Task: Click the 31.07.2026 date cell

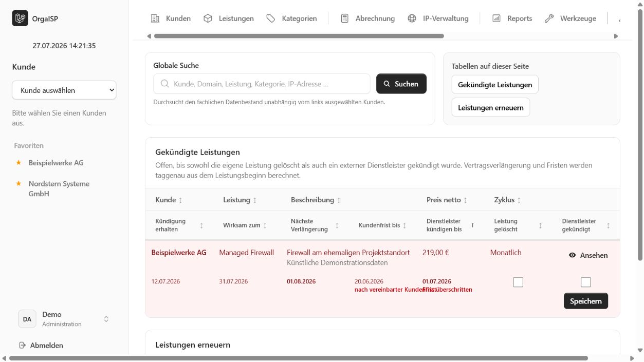Action: coord(233,281)
